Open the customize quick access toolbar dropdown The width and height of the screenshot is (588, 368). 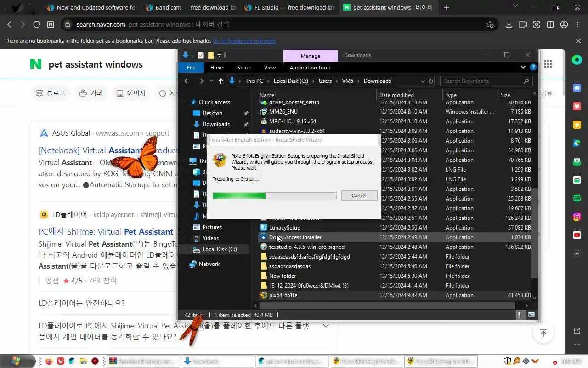(x=219, y=55)
